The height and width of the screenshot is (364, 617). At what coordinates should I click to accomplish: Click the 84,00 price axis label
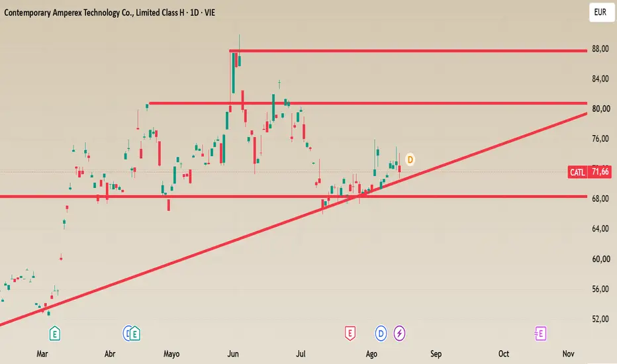pos(600,79)
